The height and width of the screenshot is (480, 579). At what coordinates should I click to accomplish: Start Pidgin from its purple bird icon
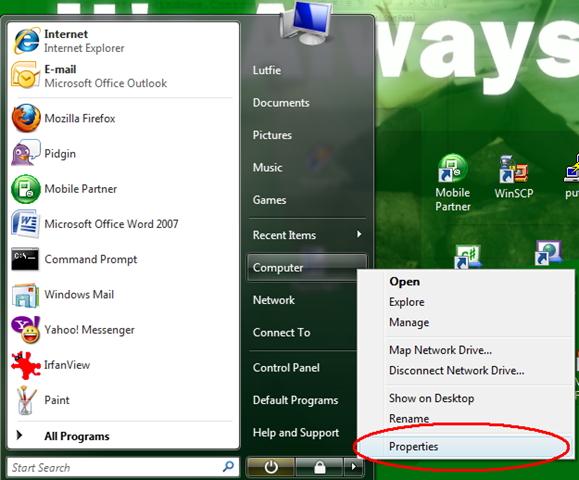(25, 153)
